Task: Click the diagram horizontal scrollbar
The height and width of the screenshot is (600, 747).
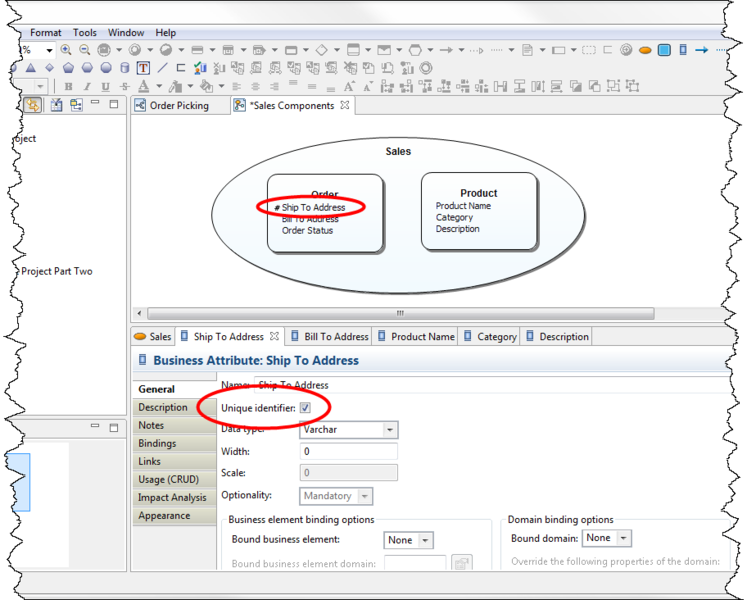Action: [400, 314]
